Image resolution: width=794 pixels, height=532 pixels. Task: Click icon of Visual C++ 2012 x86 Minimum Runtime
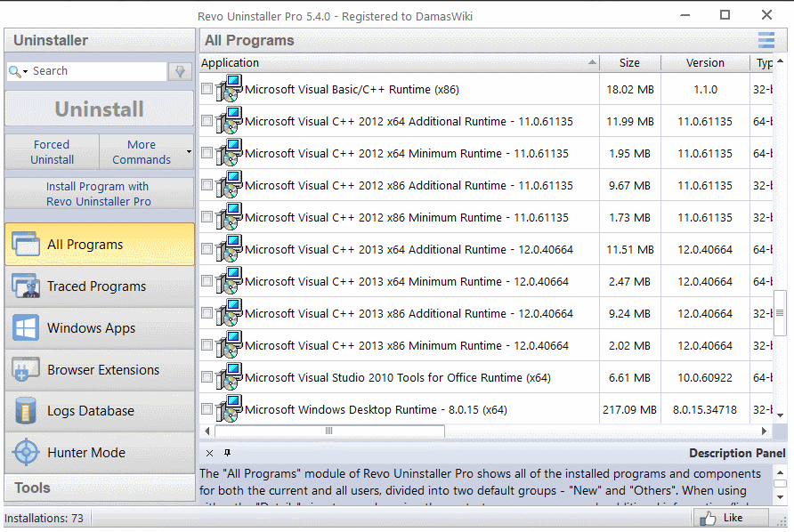coord(229,217)
